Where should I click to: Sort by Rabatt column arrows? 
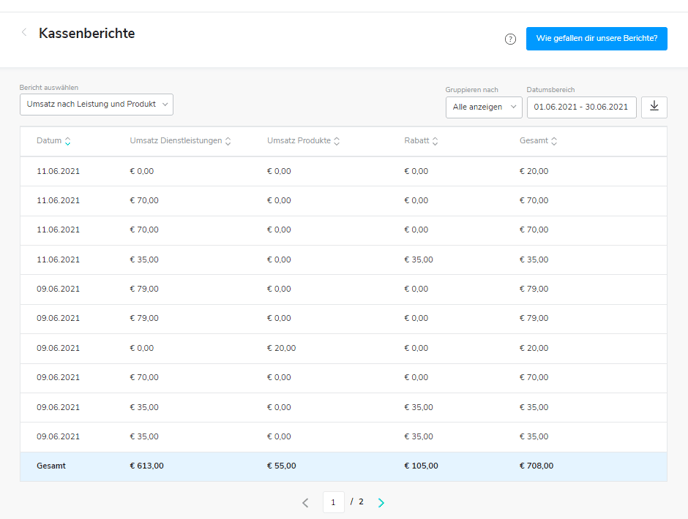pos(435,141)
